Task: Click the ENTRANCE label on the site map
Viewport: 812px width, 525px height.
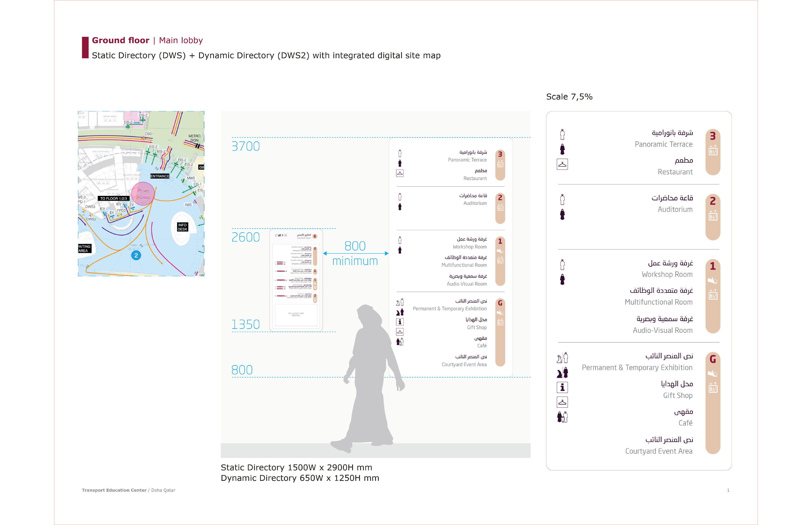Action: pyautogui.click(x=160, y=176)
